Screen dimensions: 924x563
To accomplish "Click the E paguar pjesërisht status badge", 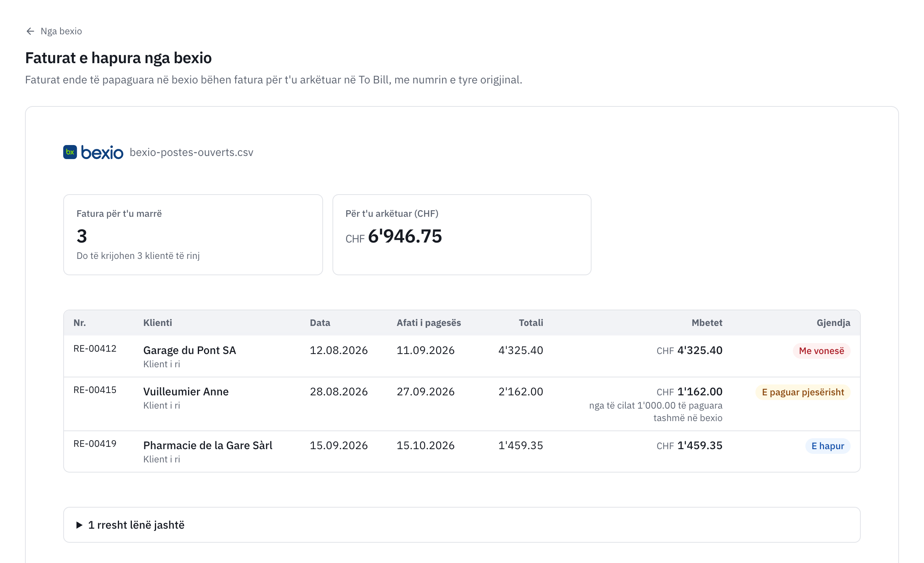I will tap(803, 392).
